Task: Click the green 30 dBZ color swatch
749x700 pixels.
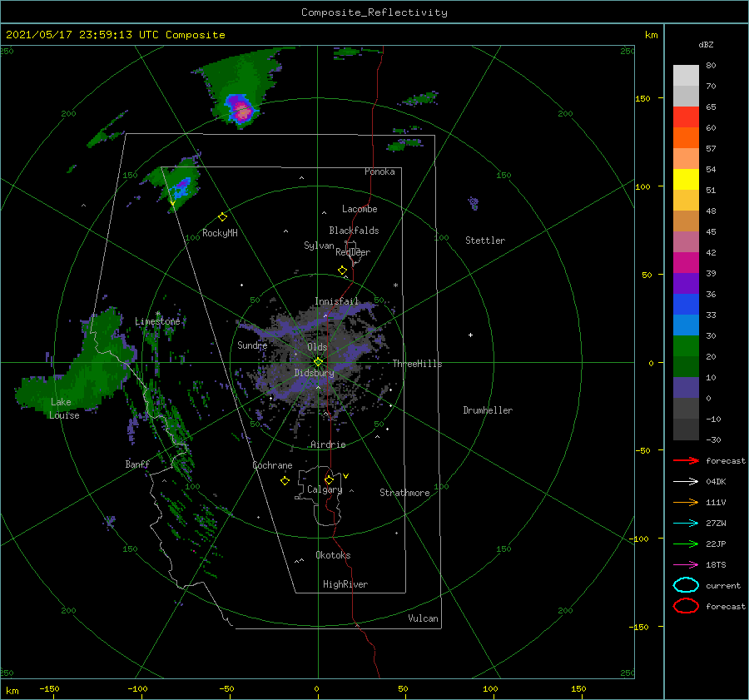Action: coord(686,345)
